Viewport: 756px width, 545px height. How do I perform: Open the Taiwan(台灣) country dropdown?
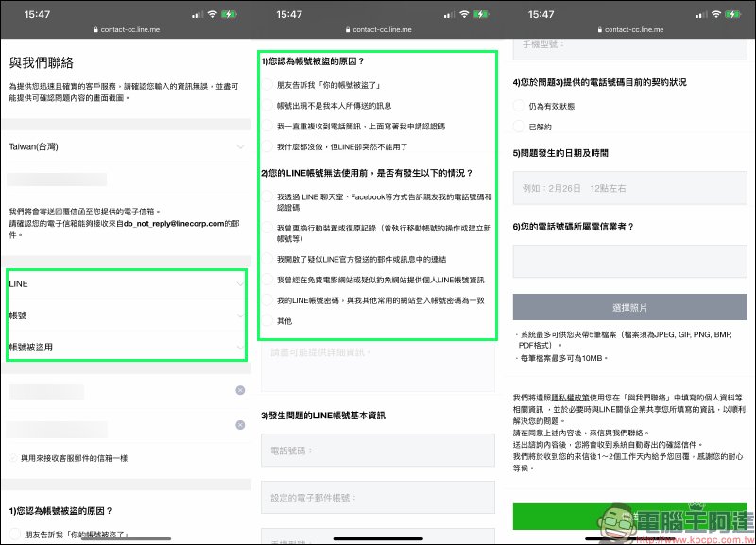coord(127,146)
